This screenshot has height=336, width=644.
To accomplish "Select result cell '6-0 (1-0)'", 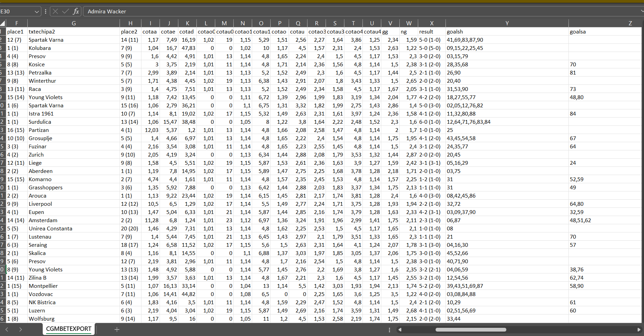I will pyautogui.click(x=432, y=122).
